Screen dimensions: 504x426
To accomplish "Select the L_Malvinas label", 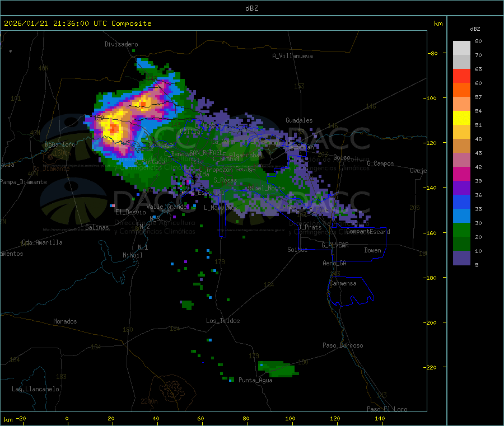I will (221, 208).
